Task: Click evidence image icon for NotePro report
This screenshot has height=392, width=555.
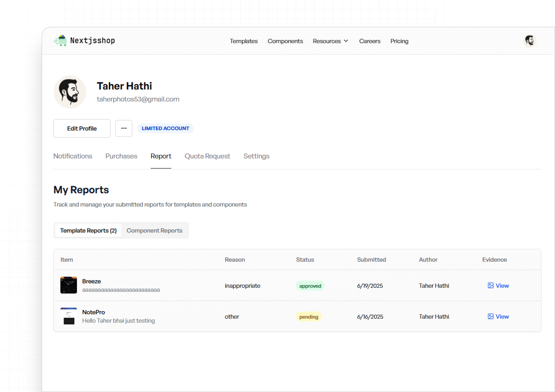Action: (x=491, y=316)
